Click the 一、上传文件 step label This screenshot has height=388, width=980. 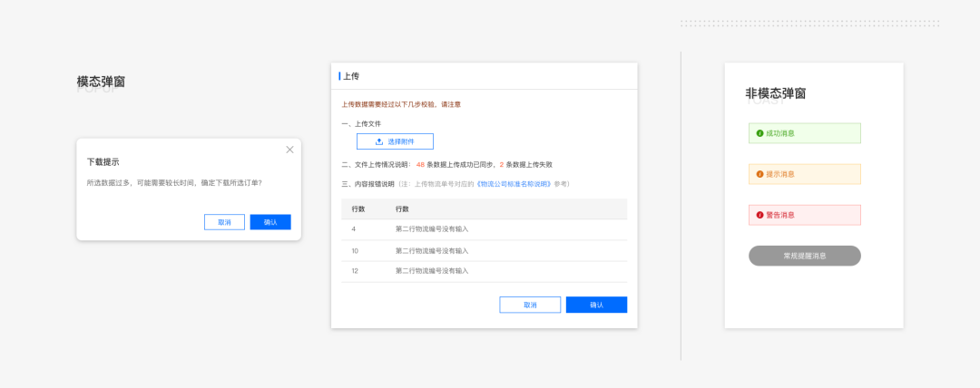pyautogui.click(x=361, y=123)
